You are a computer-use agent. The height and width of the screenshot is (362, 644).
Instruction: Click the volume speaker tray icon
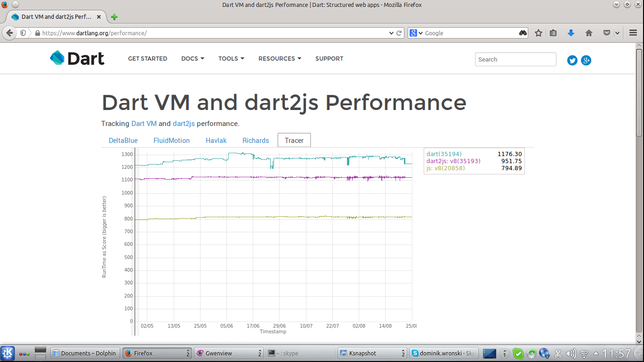[571, 354]
